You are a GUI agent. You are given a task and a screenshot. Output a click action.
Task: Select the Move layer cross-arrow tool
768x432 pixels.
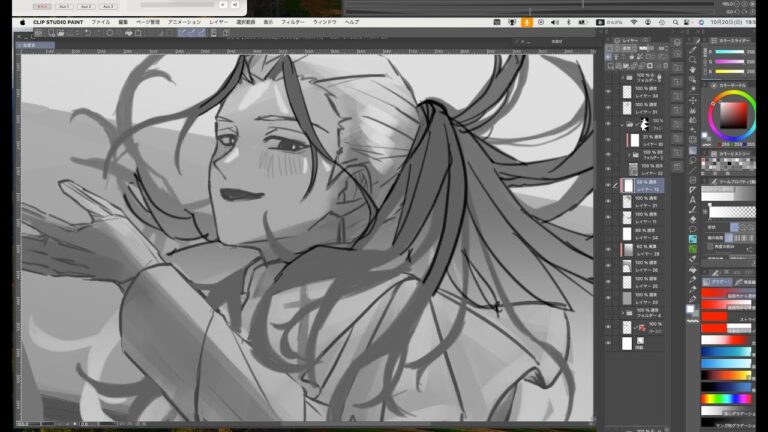point(693,100)
